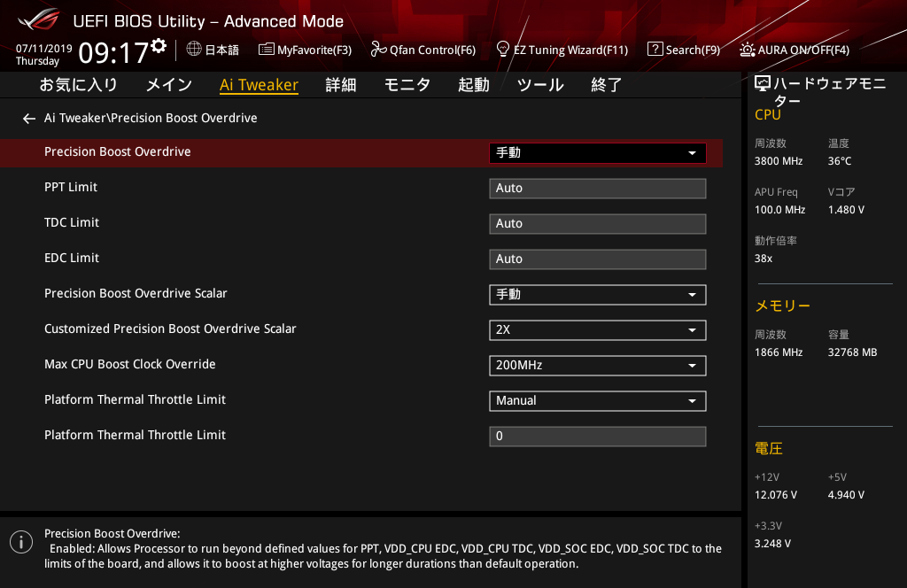Open the Precision Boost Overdrive dropdown
This screenshot has height=588, width=907.
tap(598, 152)
